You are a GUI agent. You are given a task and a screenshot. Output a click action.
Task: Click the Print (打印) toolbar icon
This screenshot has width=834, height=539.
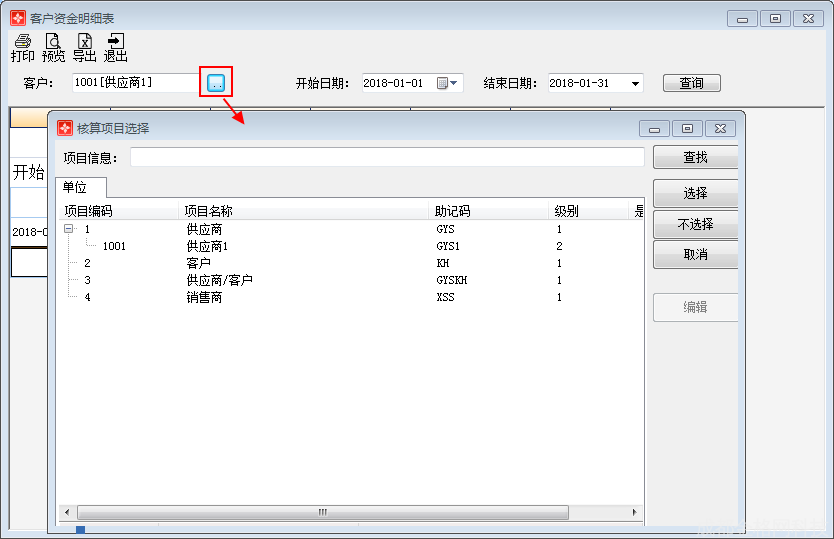pyautogui.click(x=22, y=48)
